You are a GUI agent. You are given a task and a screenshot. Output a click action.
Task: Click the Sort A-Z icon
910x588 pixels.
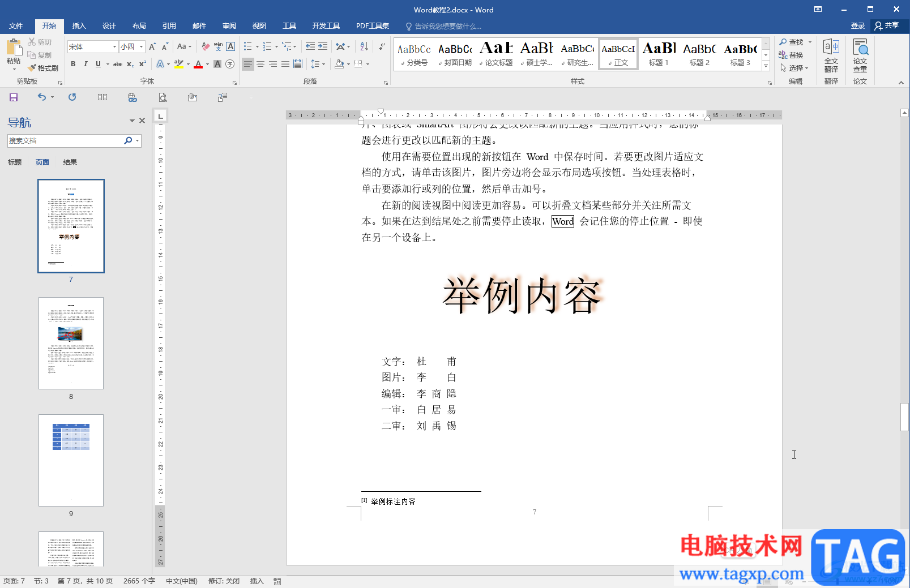(364, 46)
